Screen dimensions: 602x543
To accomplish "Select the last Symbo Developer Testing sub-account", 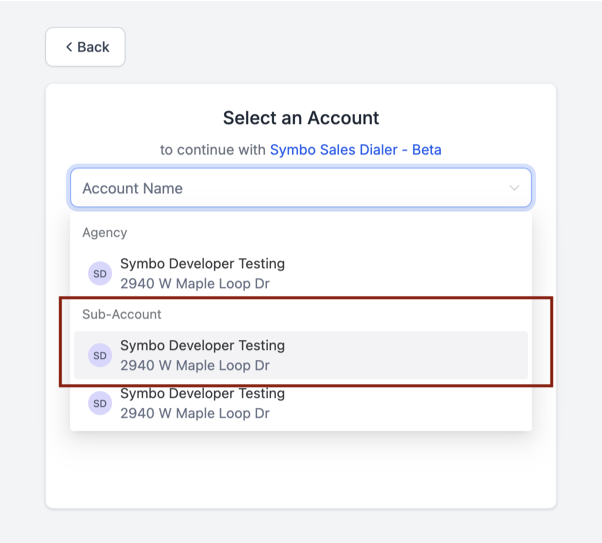I will [x=301, y=403].
